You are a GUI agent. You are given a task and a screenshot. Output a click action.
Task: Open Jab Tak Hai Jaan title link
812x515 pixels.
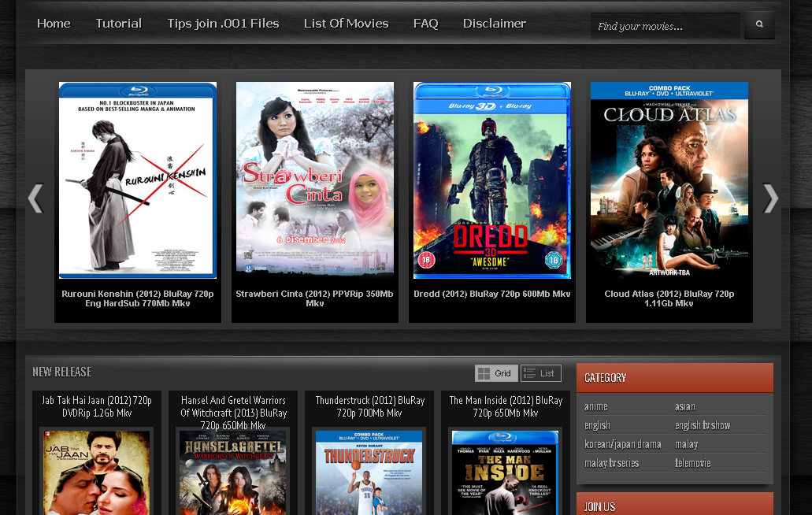click(97, 406)
